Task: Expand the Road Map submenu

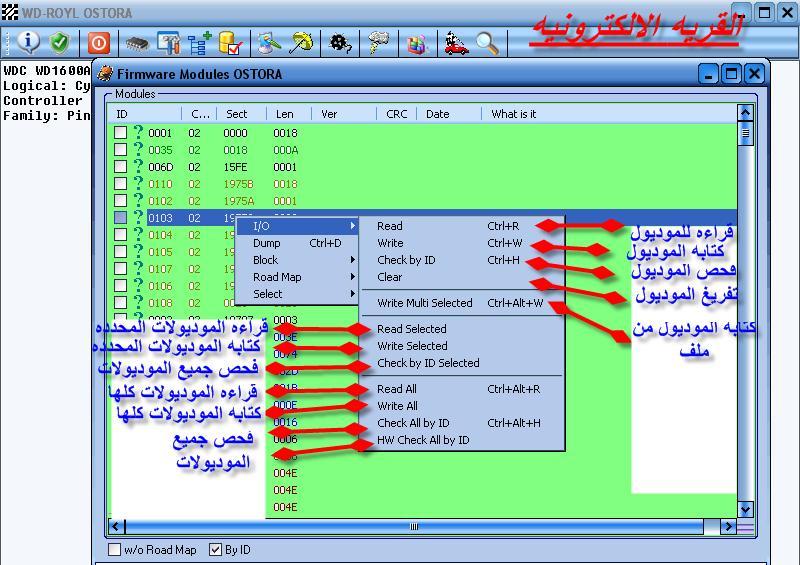Action: [297, 277]
